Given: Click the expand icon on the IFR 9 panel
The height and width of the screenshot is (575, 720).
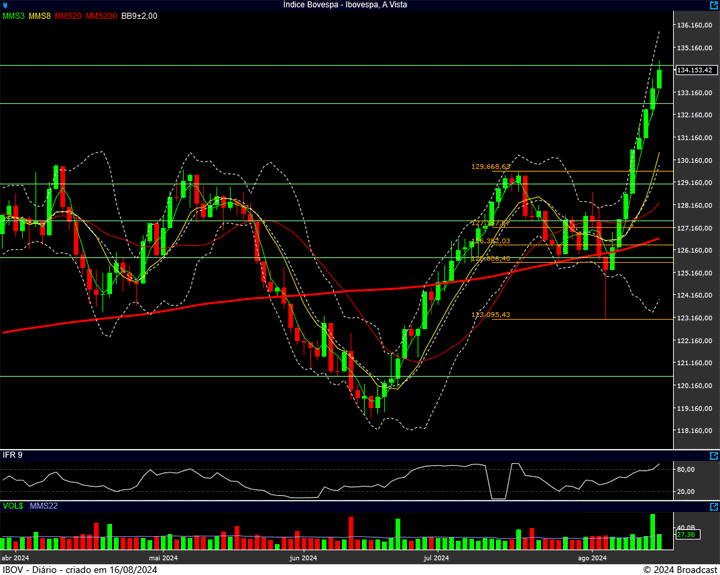Looking at the screenshot, I should [x=712, y=455].
